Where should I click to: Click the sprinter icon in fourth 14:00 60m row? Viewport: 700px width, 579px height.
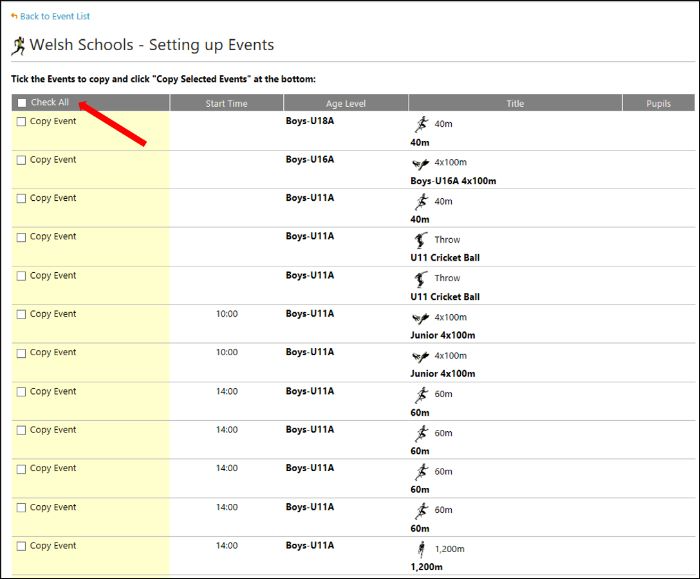click(x=421, y=511)
